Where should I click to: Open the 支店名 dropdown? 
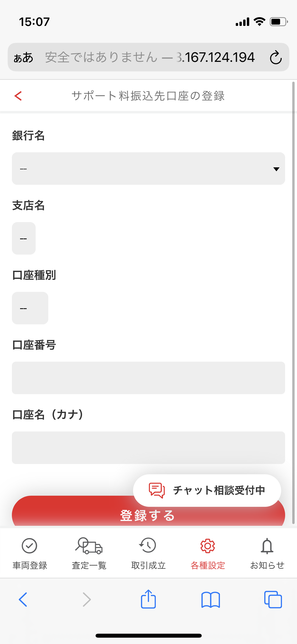pos(24,238)
